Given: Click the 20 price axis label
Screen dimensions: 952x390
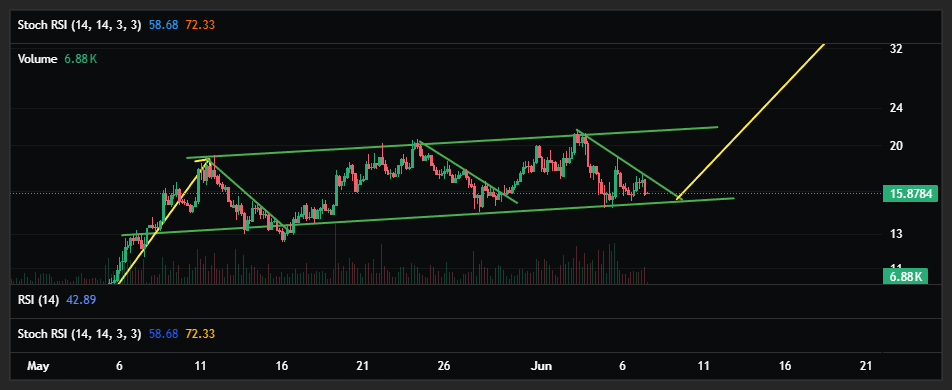Looking at the screenshot, I should 896,146.
